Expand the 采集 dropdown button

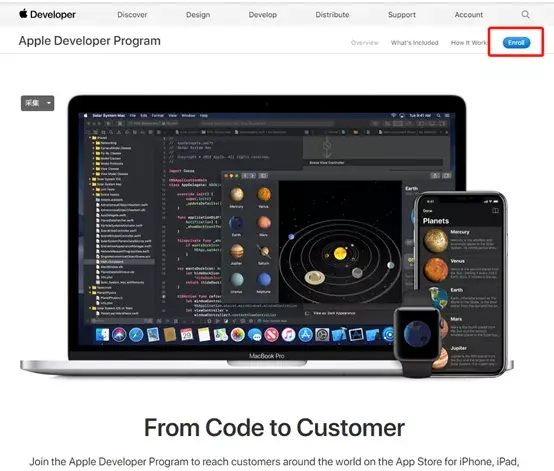pyautogui.click(x=37, y=103)
